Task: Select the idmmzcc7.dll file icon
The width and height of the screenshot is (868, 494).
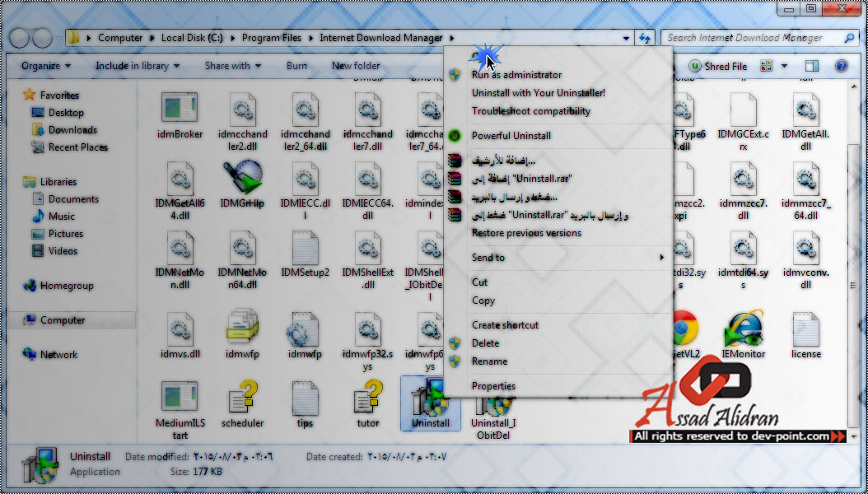Action: (x=744, y=177)
